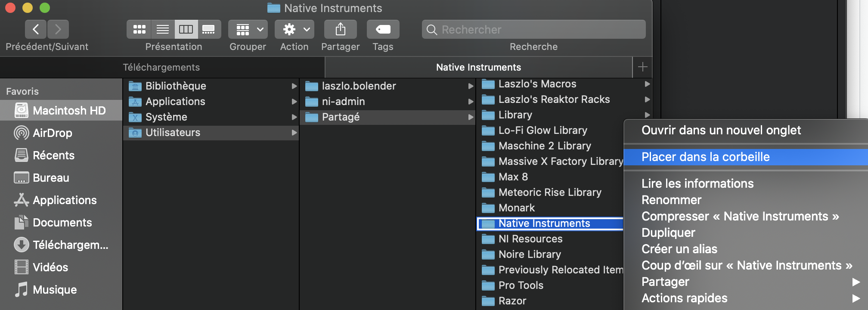The height and width of the screenshot is (310, 868).
Task: Choose Créer un alias
Action: pos(746,249)
